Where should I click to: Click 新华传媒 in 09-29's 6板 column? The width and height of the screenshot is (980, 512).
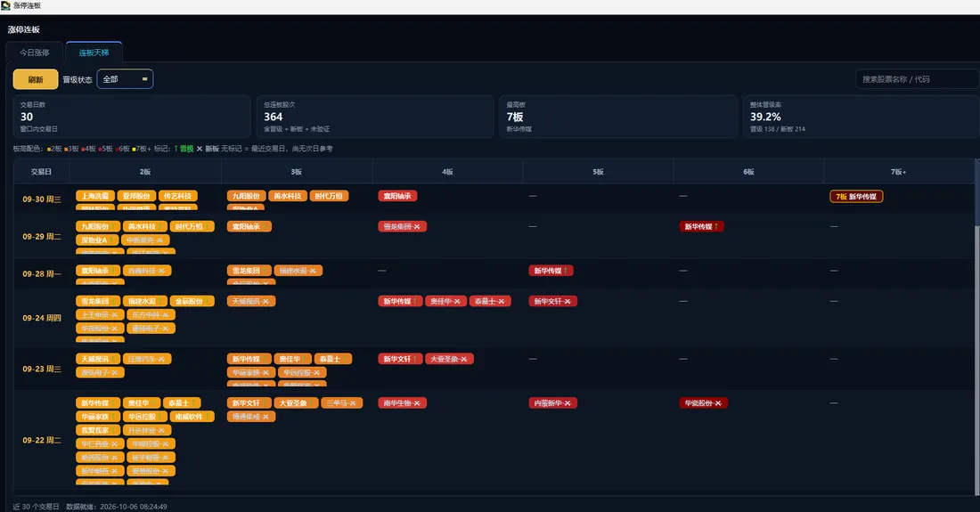[701, 227]
